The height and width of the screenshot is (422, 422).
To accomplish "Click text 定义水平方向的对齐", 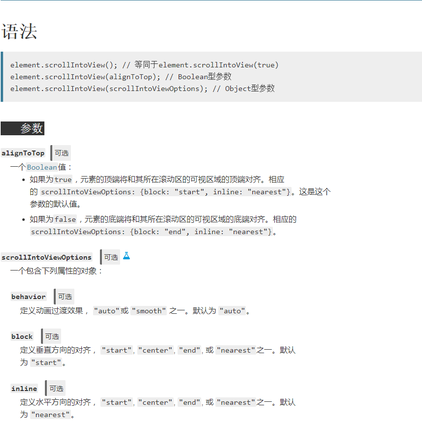I will point(55,402).
